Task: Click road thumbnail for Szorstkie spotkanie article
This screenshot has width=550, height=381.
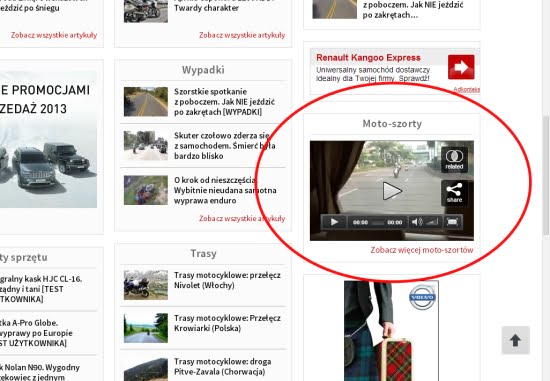Action: [x=146, y=102]
